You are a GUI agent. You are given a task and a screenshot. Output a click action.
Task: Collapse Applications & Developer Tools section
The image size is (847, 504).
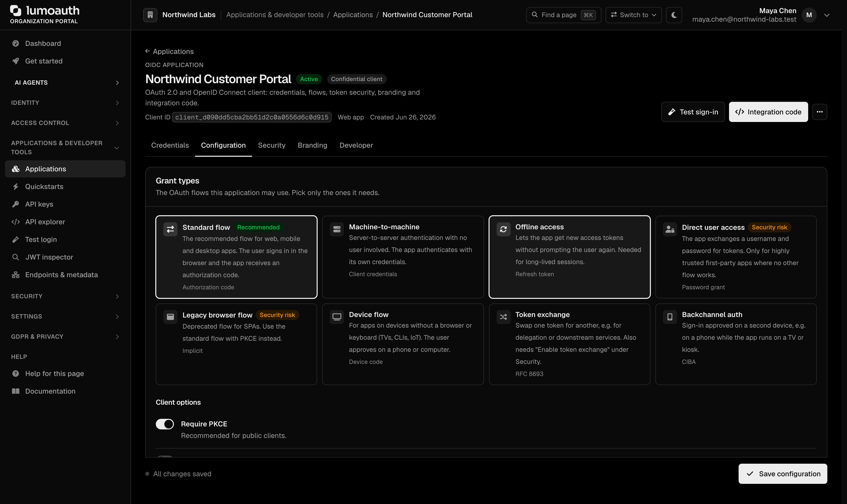[x=65, y=148]
